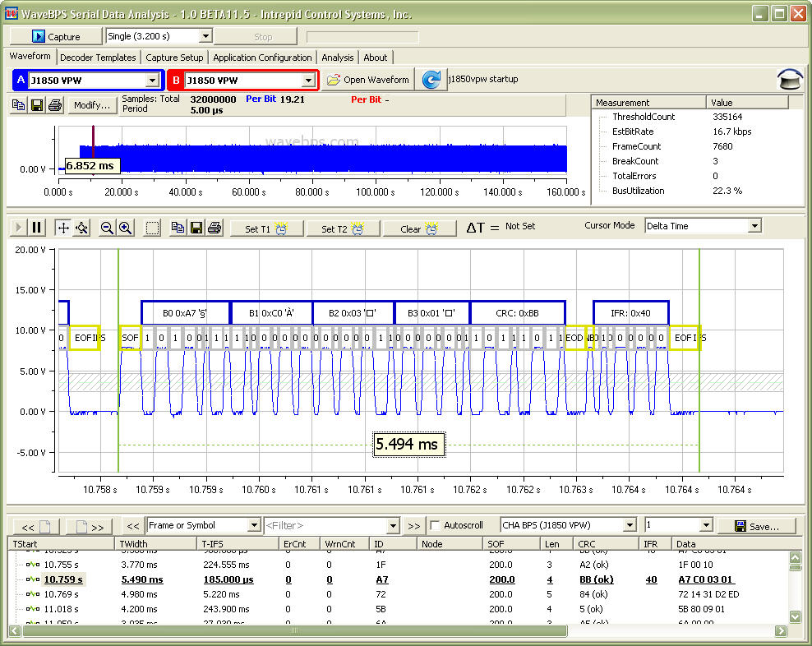Copy top waveform overview icon
This screenshot has width=812, height=646.
click(18, 105)
